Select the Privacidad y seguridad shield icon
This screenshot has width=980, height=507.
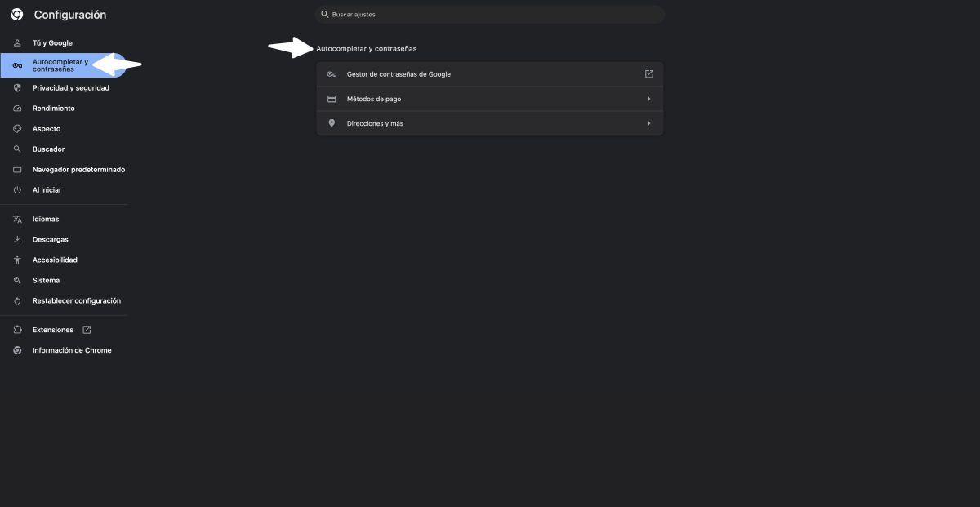(16, 87)
